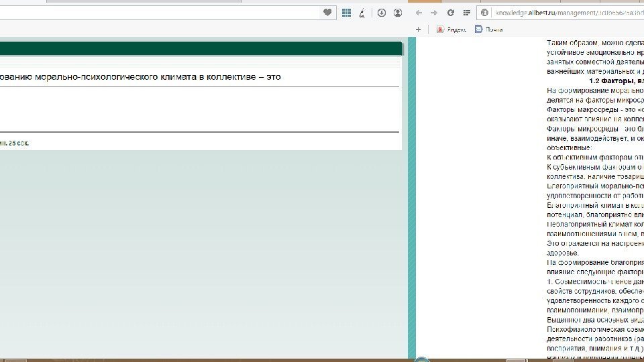Open the Почта bookmark
This screenshot has width=644, height=362.
pos(489,29)
